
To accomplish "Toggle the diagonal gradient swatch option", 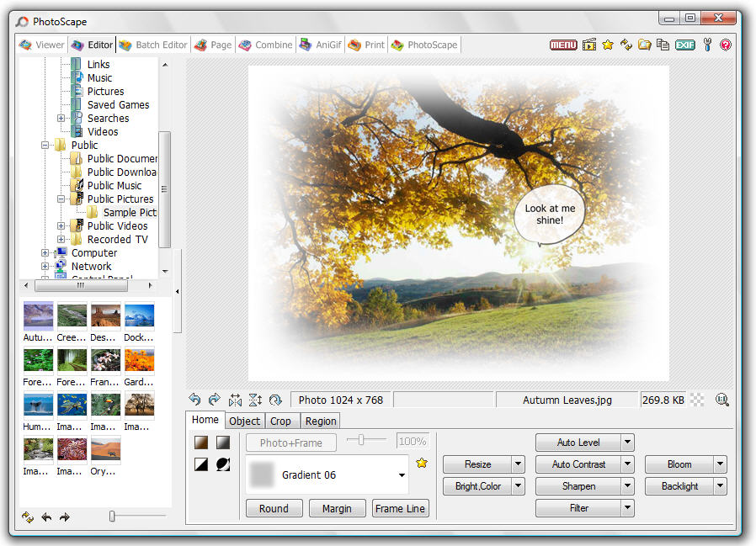I will pos(201,464).
